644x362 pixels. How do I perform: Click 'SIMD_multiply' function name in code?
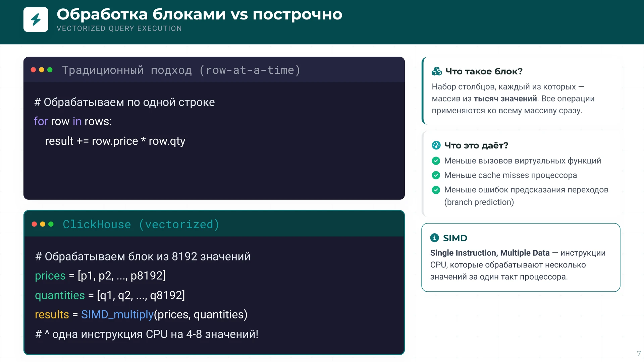(117, 314)
